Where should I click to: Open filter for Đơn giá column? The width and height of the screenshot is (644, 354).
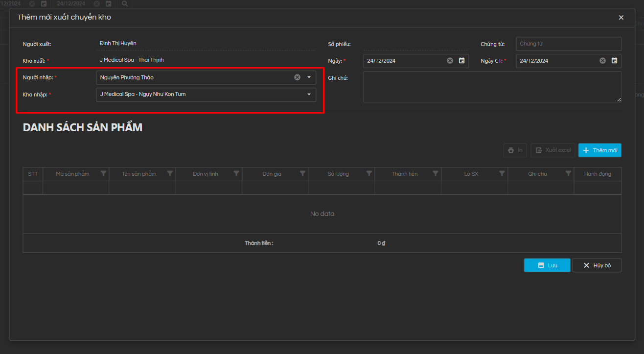tap(302, 174)
